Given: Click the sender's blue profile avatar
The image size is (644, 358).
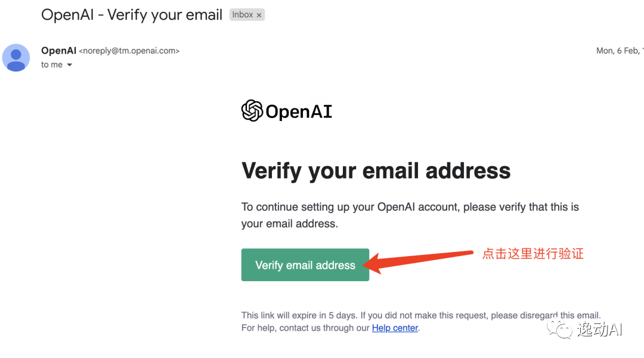Looking at the screenshot, I should tap(16, 57).
